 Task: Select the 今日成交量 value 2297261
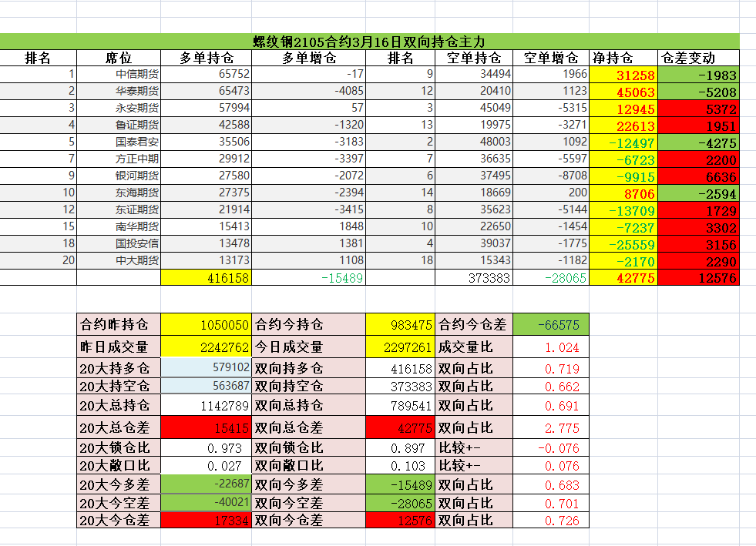(x=401, y=347)
